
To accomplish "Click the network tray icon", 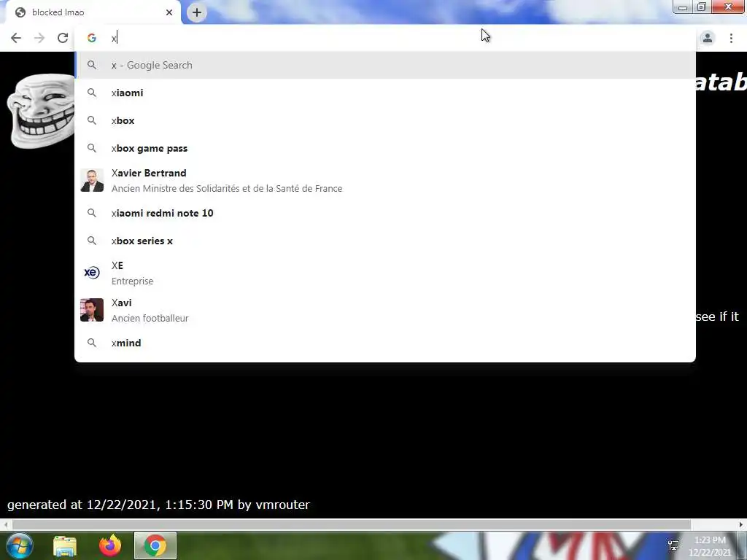I will [673, 545].
